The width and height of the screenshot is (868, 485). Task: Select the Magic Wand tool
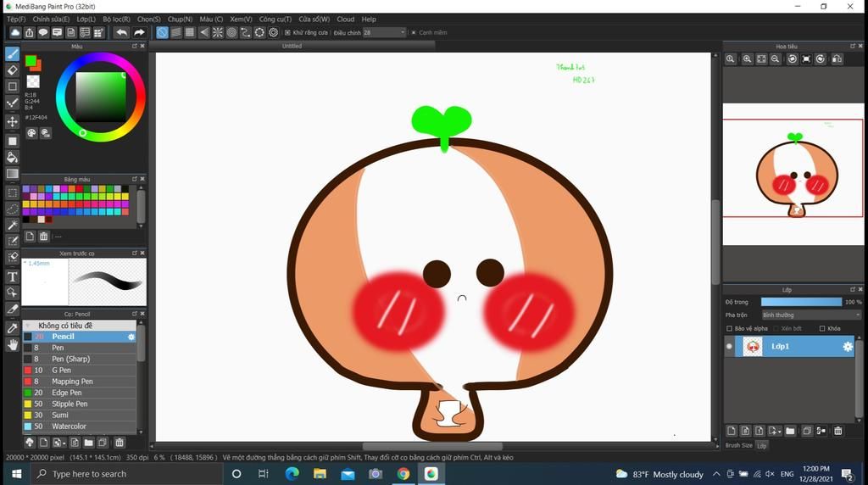[x=12, y=225]
